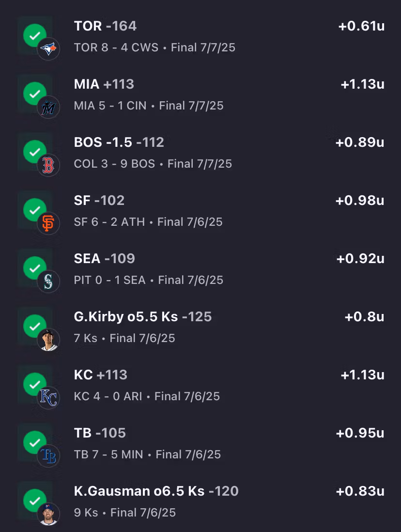Click the Miami Marlins team logo
401x532 pixels.
coord(48,107)
